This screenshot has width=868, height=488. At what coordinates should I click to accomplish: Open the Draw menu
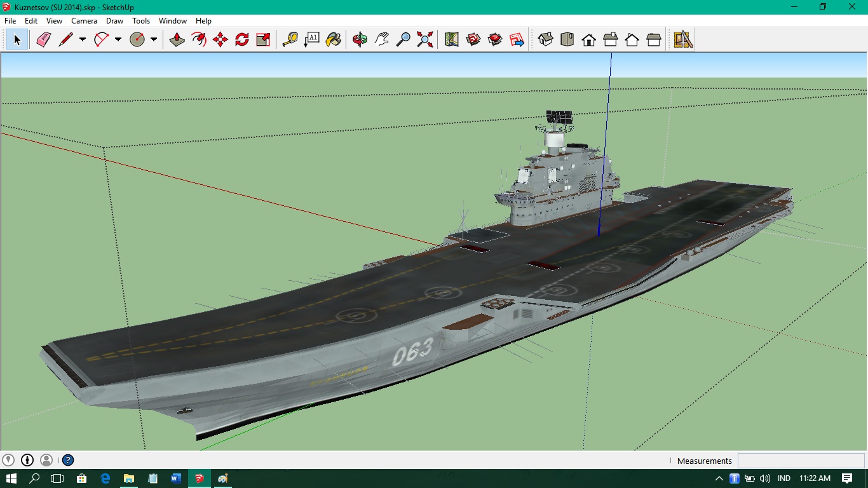[114, 21]
